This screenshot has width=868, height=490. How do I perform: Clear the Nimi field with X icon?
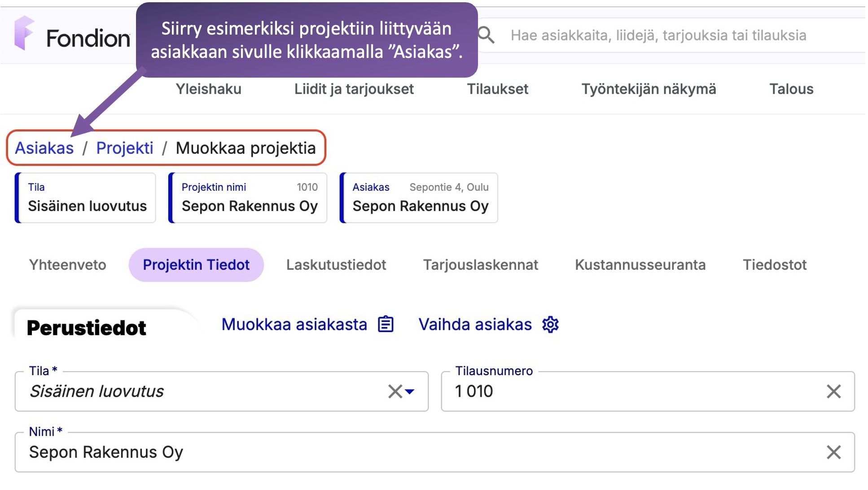[x=833, y=452]
